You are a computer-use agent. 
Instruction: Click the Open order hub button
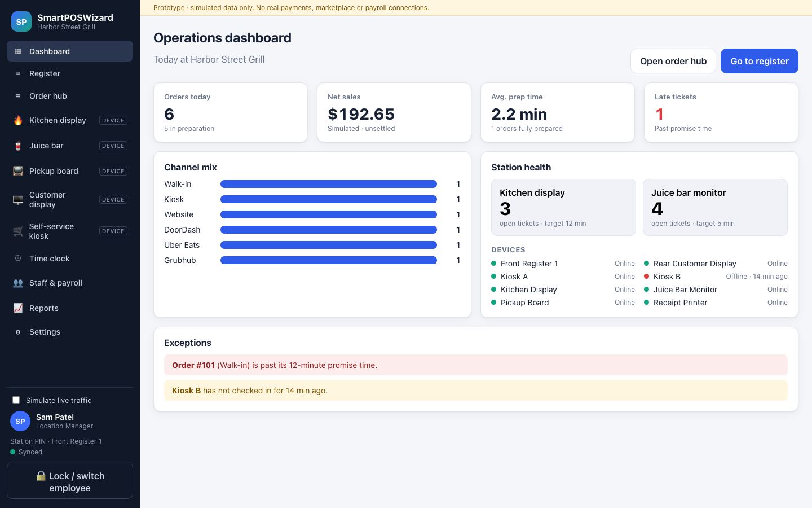click(x=673, y=61)
